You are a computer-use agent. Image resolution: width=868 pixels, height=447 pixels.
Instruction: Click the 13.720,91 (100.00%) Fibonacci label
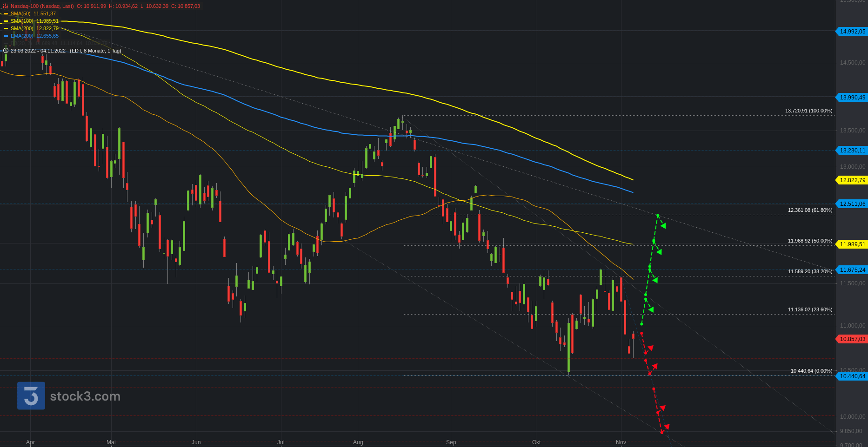tap(808, 111)
